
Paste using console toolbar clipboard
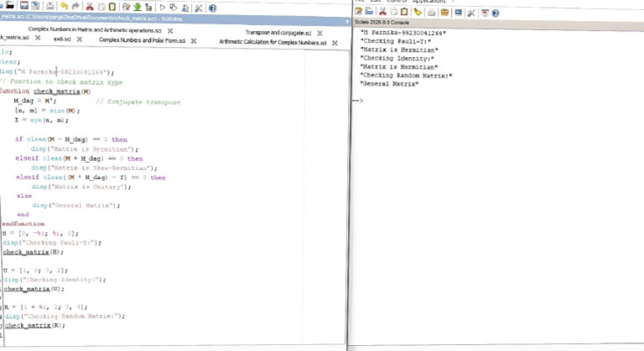pyautogui.click(x=404, y=12)
